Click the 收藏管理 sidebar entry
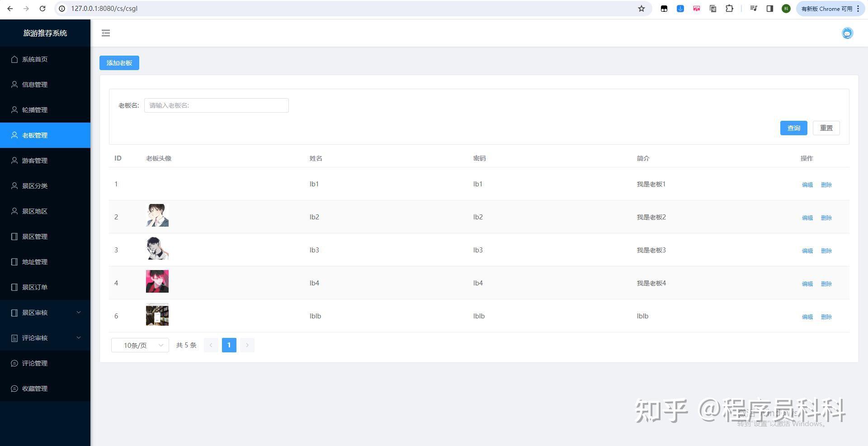This screenshot has width=868, height=446. point(34,389)
